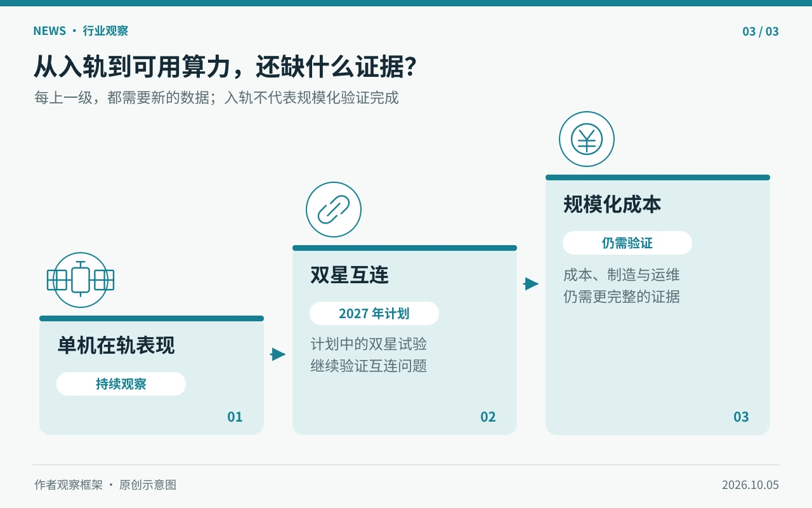Click the step number 02
The image size is (812, 508).
coord(488,417)
